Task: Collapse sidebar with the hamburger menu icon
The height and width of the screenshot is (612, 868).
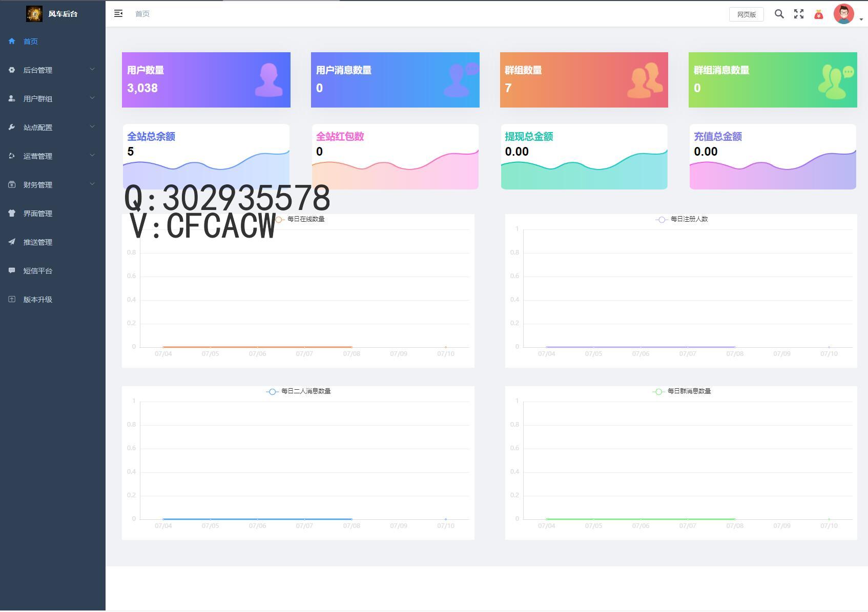Action: (118, 14)
